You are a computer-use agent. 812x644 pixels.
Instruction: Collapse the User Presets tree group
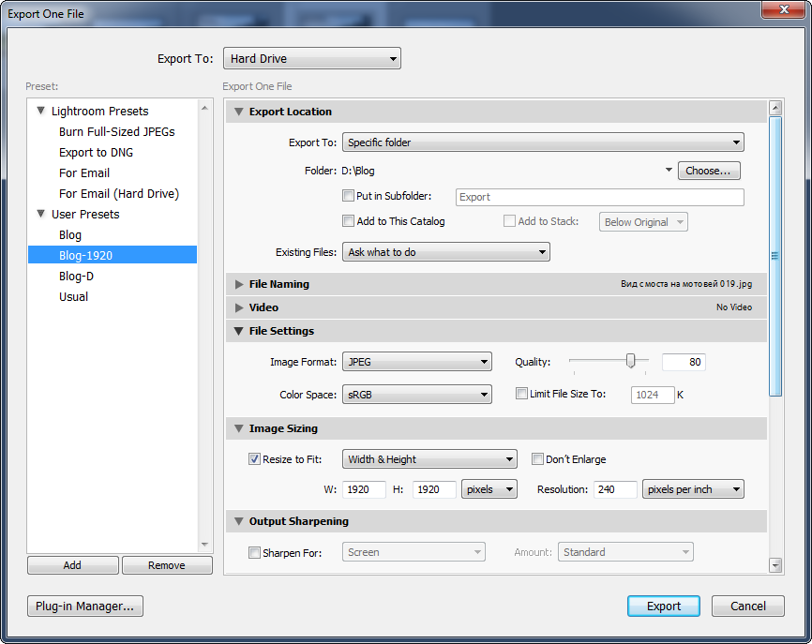(40, 214)
